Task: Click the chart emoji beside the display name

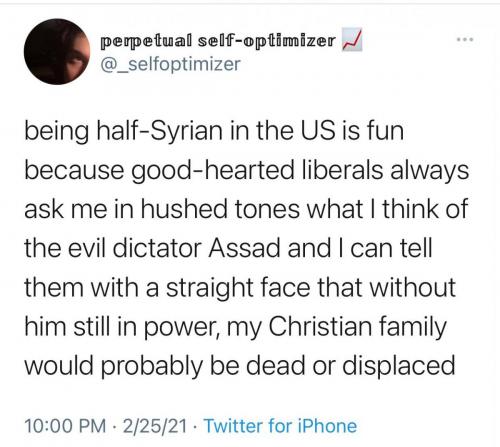Action: tap(352, 41)
